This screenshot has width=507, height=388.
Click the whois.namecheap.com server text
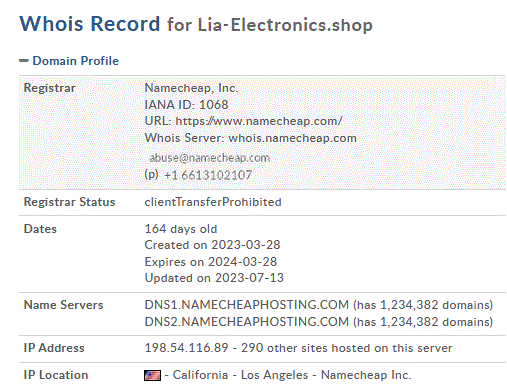[x=292, y=138]
